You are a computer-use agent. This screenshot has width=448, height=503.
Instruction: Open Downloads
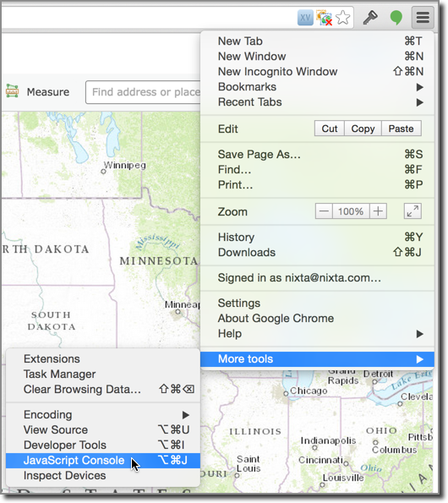point(317,253)
